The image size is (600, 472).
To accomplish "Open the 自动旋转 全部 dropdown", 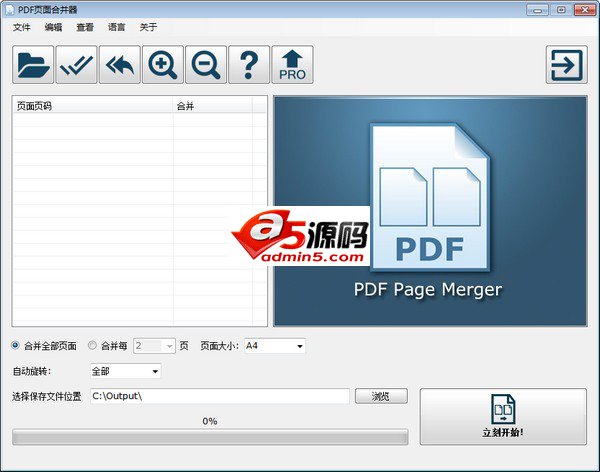I will coord(126,371).
